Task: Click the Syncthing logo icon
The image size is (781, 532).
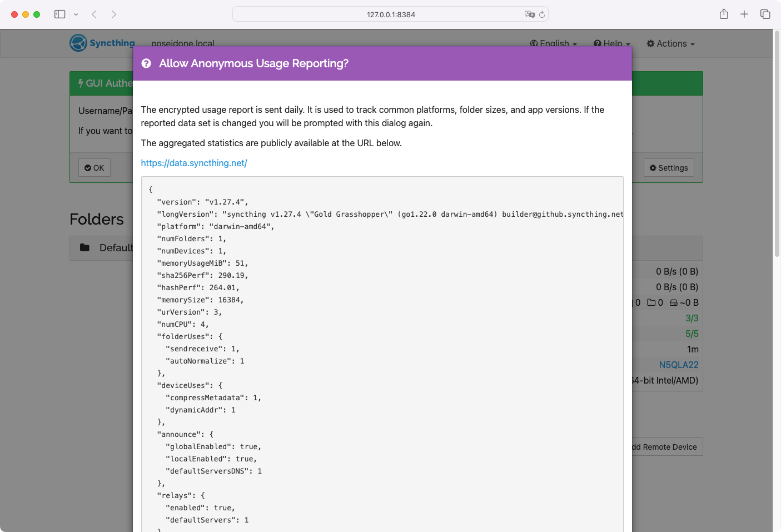Action: click(78, 43)
